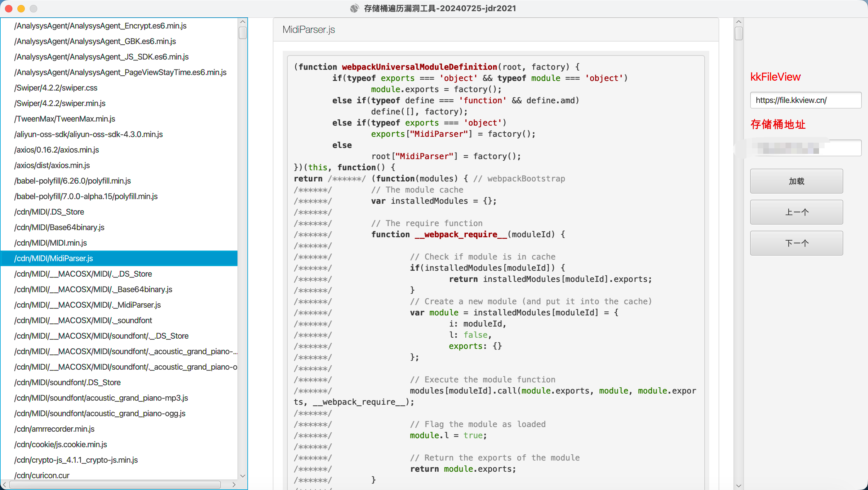Open /cdn/amrrecorder.min.js from the list
This screenshot has width=868, height=490.
click(54, 429)
